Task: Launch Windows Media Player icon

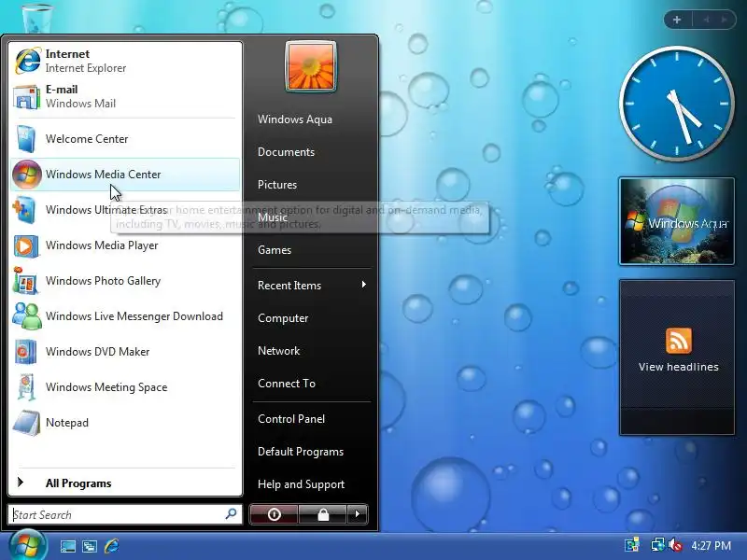Action: pos(25,245)
